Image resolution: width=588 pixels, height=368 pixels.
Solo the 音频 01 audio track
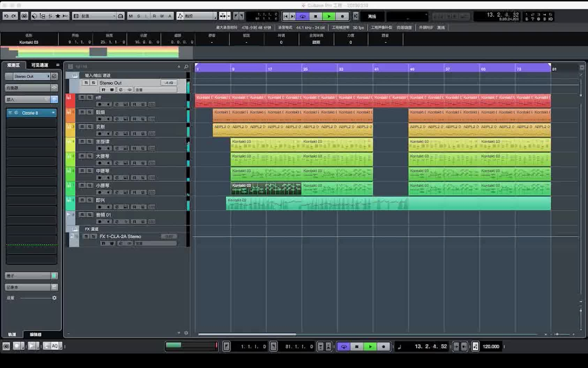[x=90, y=215]
